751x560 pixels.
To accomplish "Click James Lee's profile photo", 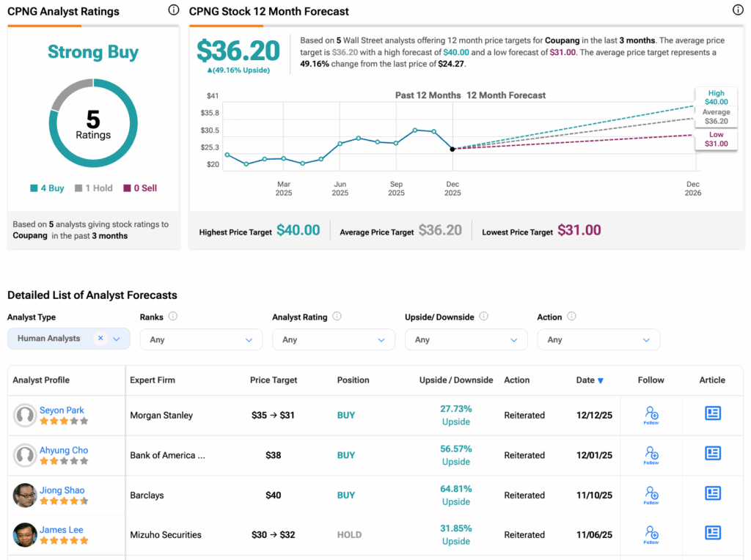I will point(25,534).
